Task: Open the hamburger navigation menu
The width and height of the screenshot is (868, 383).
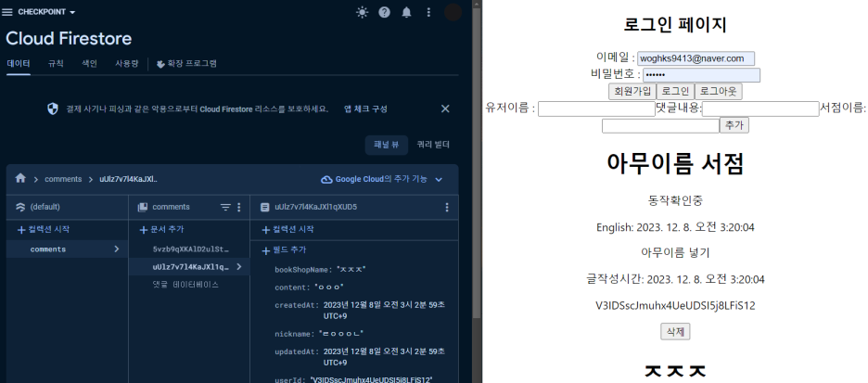Action: click(x=7, y=12)
